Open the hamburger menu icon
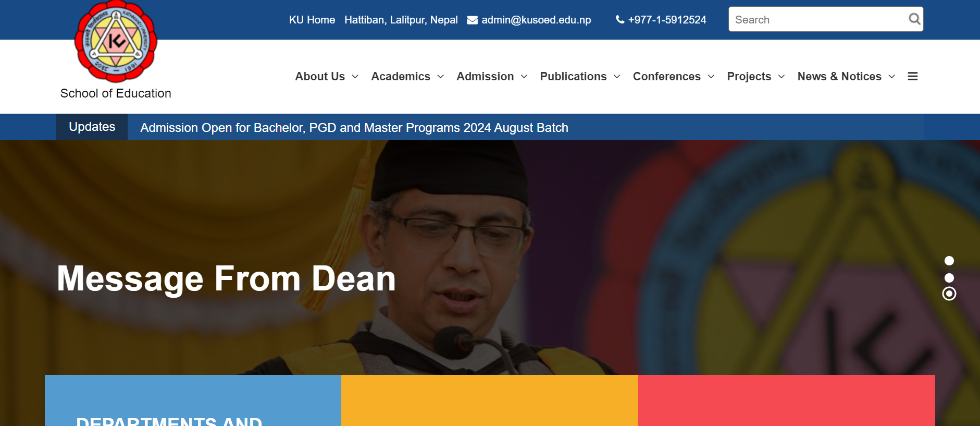980x426 pixels. [913, 76]
